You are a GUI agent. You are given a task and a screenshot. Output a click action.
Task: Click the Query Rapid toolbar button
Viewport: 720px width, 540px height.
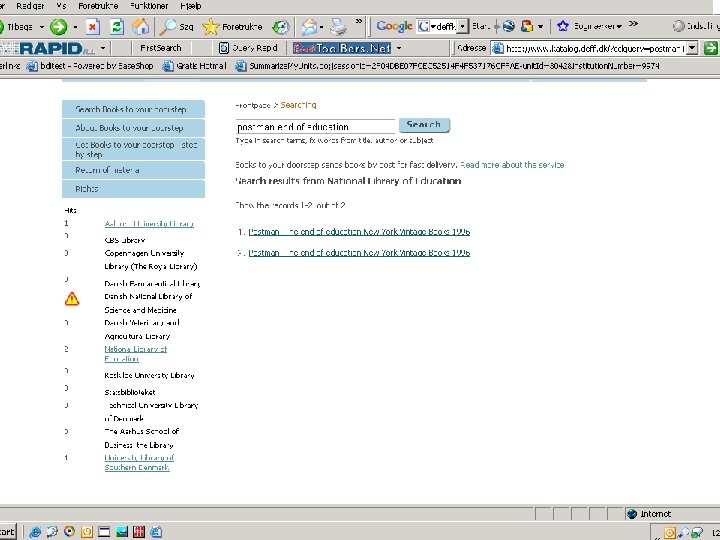[x=248, y=48]
